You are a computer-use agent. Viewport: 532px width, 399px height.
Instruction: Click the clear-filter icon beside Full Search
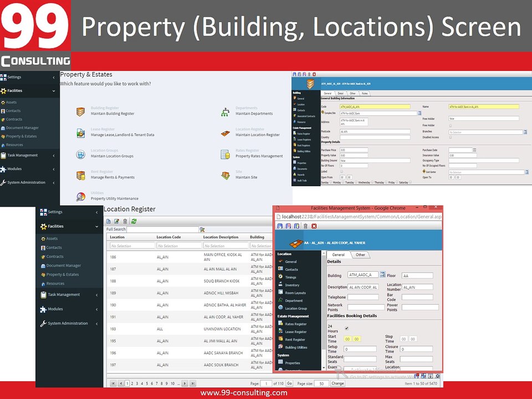point(202,229)
